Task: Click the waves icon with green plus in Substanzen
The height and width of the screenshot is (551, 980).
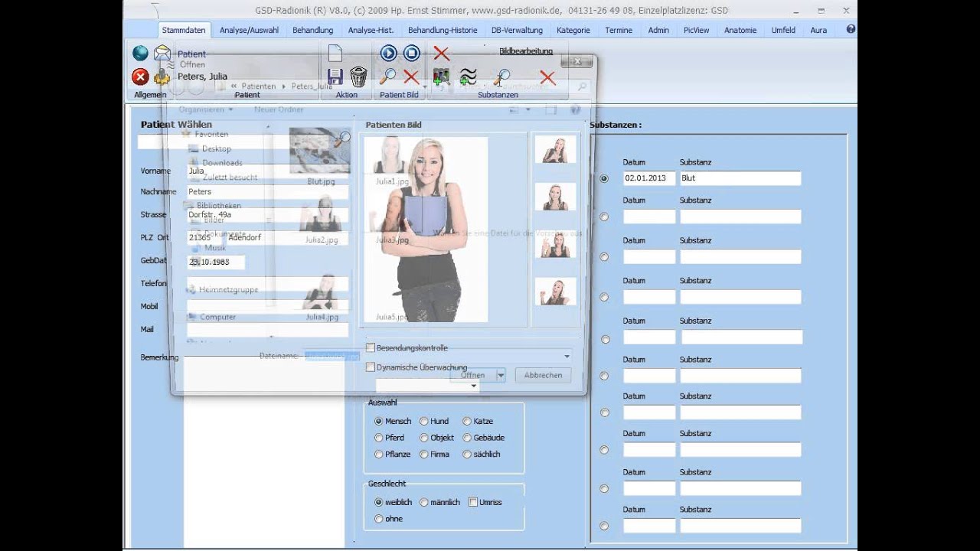Action: [468, 77]
